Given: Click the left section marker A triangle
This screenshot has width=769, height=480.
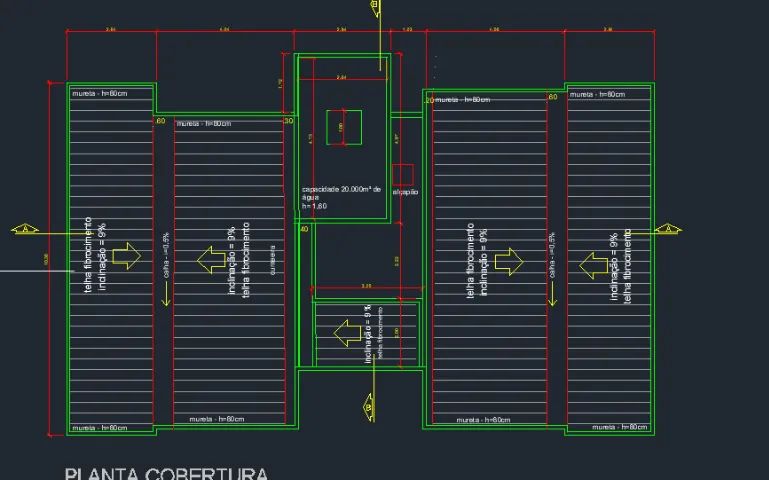Looking at the screenshot, I should click(x=25, y=229).
